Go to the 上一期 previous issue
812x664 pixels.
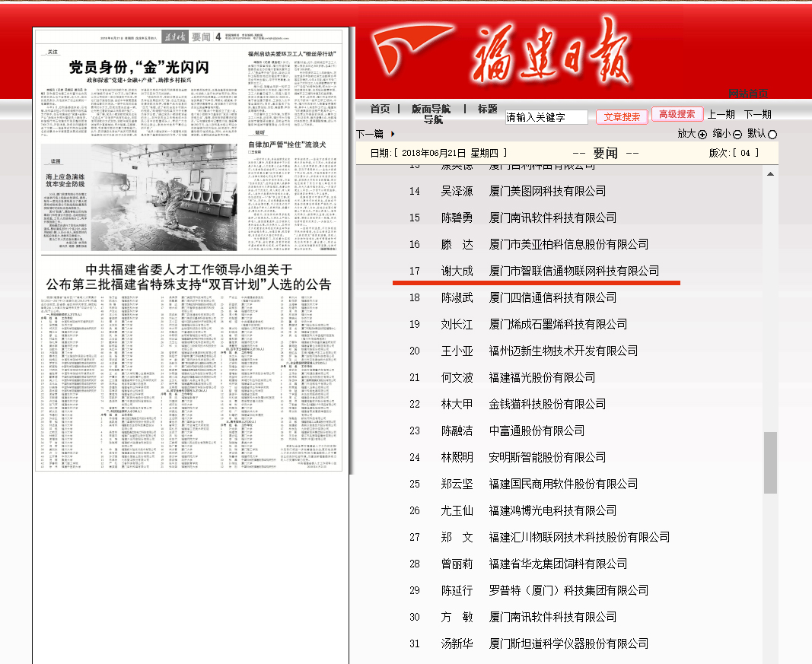click(x=721, y=114)
